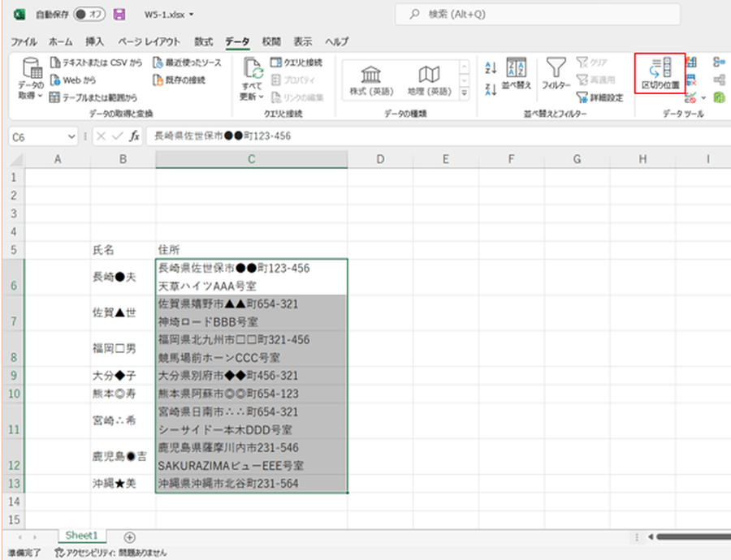Select the Sheet1 sheet tab

(82, 536)
